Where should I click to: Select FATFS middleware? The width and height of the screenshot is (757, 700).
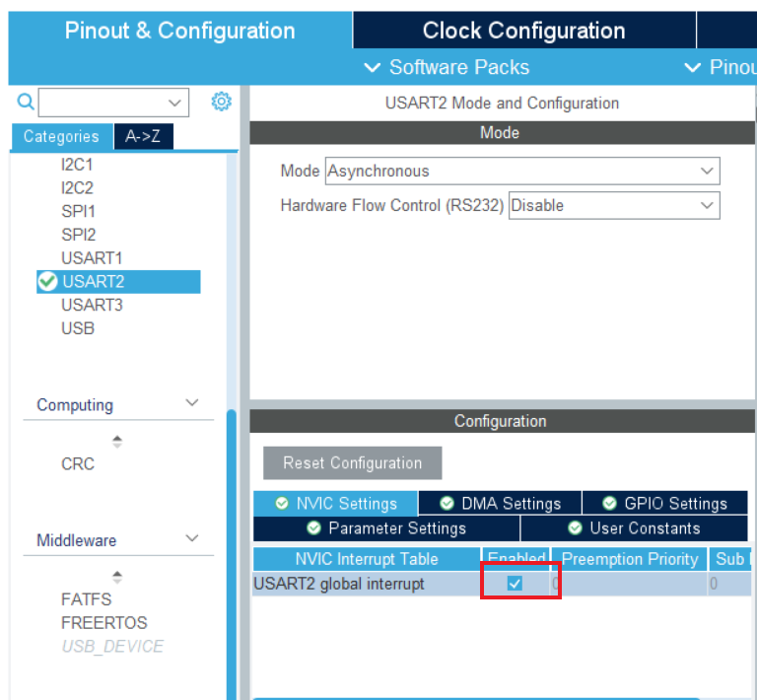(87, 599)
